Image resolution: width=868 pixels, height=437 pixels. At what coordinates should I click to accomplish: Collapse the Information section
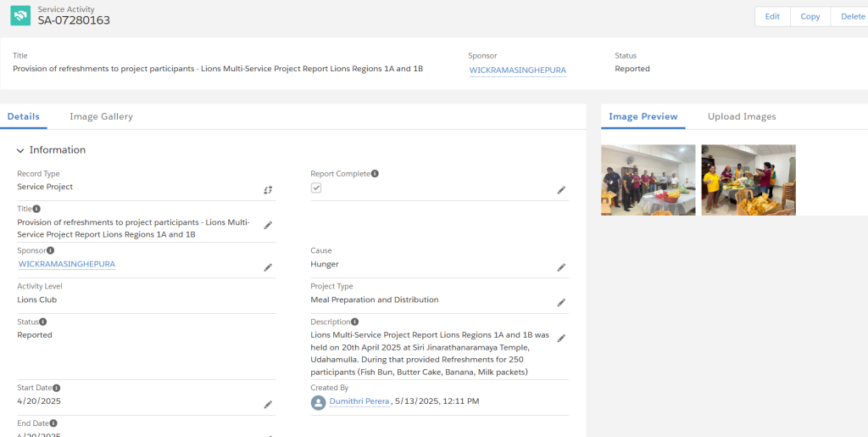(x=20, y=151)
